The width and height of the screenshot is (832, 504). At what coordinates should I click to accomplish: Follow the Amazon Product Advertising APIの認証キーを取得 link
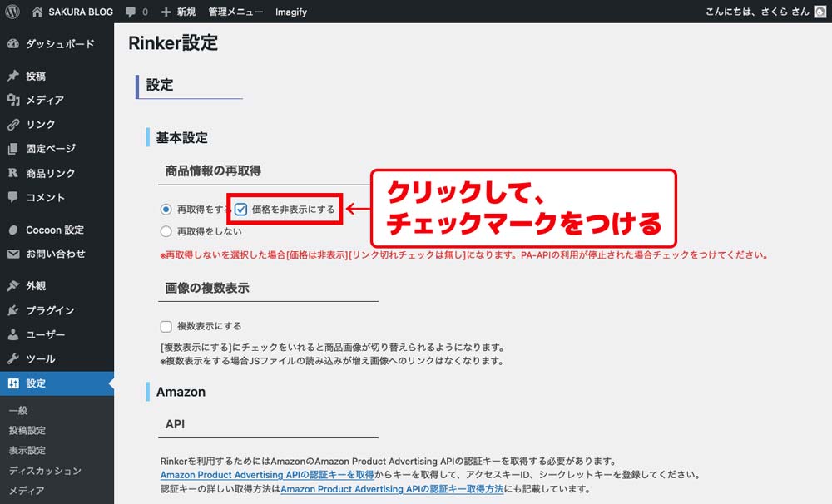coord(267,475)
